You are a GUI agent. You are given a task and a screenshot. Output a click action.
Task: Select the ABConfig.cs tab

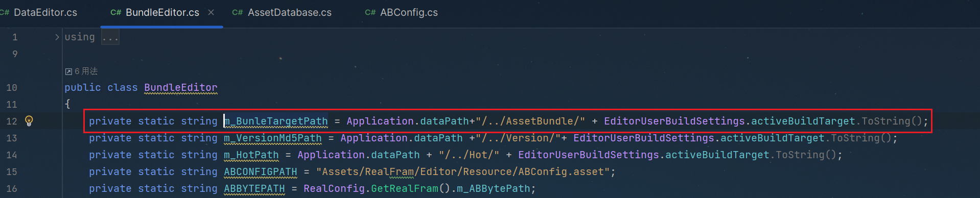(409, 13)
